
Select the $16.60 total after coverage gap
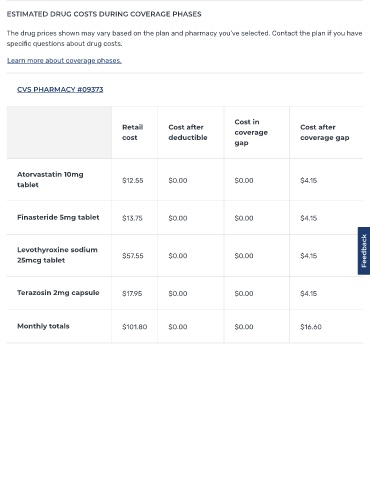(x=311, y=327)
